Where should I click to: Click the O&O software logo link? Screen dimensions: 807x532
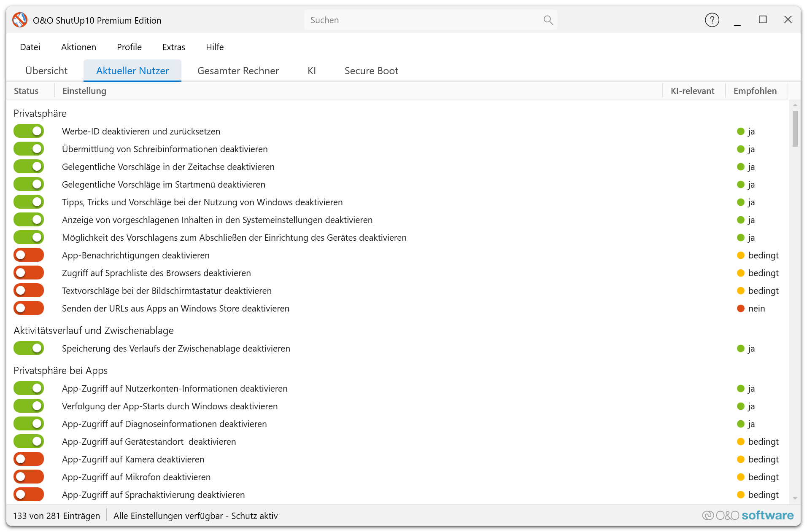[x=748, y=515]
